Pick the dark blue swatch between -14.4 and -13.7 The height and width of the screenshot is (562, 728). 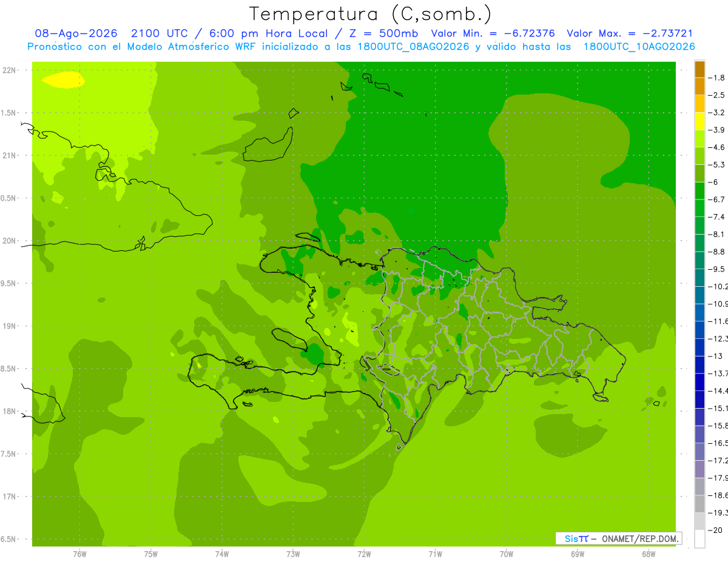[x=699, y=382]
